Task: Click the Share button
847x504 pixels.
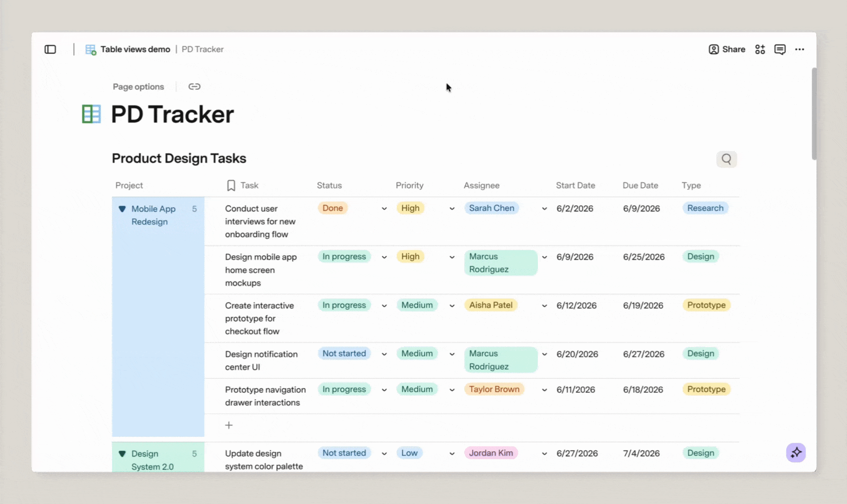Action: 727,49
